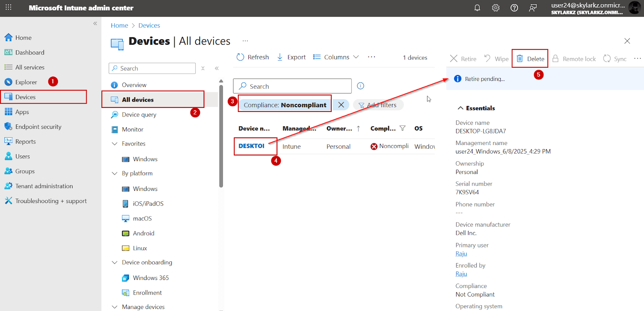Image resolution: width=644 pixels, height=311 pixels.
Task: Open the help question mark
Action: [x=514, y=8]
